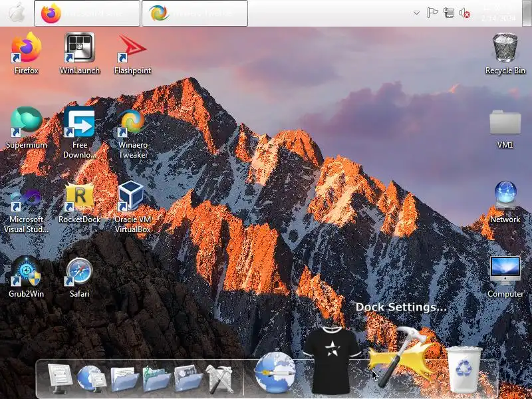Open Dock Settings hammer icon

[400, 356]
